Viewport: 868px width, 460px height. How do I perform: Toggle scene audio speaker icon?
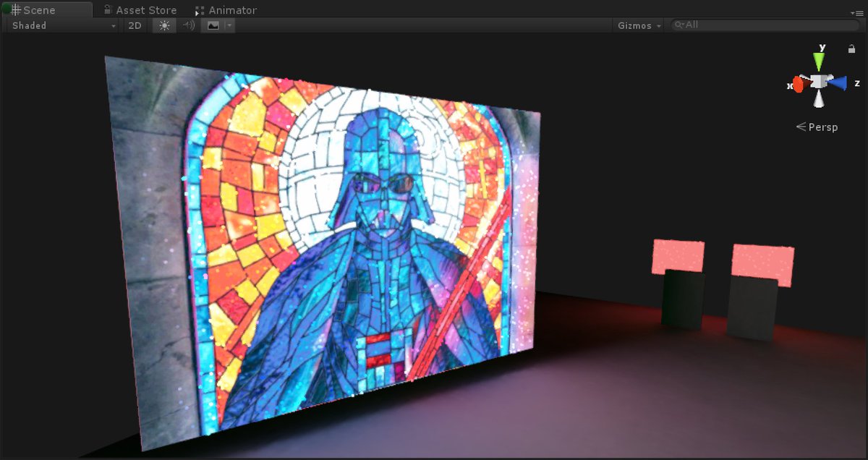[x=189, y=25]
